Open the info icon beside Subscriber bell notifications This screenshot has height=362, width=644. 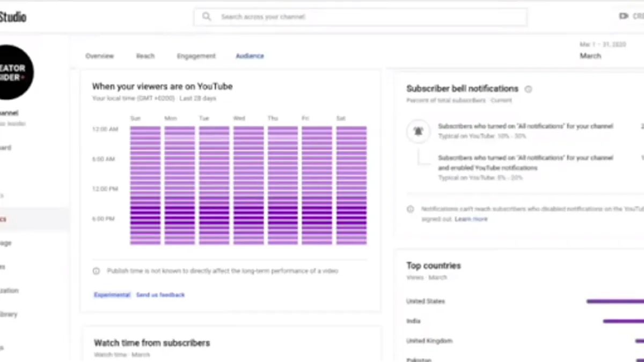[x=528, y=89]
